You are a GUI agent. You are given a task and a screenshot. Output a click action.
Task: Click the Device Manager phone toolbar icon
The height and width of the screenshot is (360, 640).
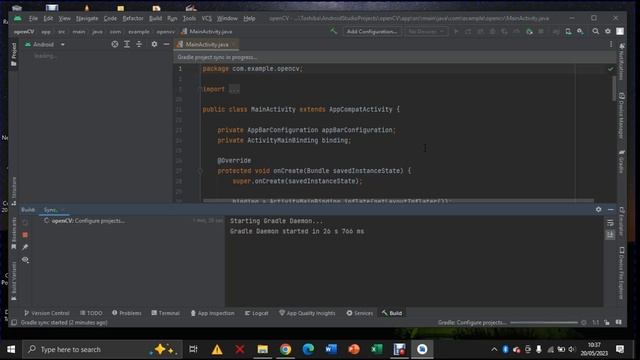pyautogui.click(x=568, y=31)
